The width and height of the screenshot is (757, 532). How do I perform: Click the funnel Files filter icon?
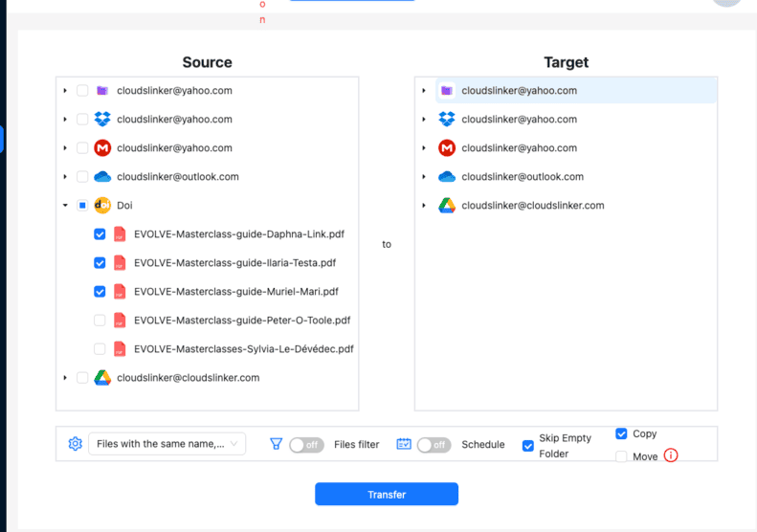(277, 444)
